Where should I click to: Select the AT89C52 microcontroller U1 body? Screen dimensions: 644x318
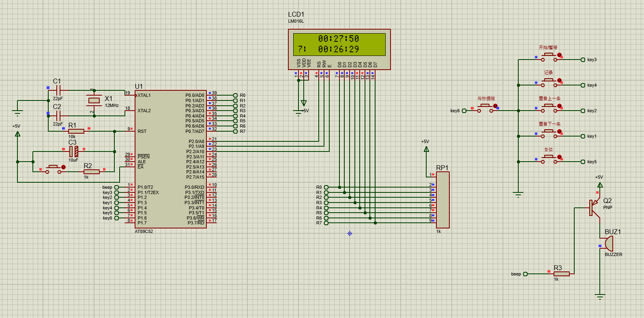click(x=171, y=159)
